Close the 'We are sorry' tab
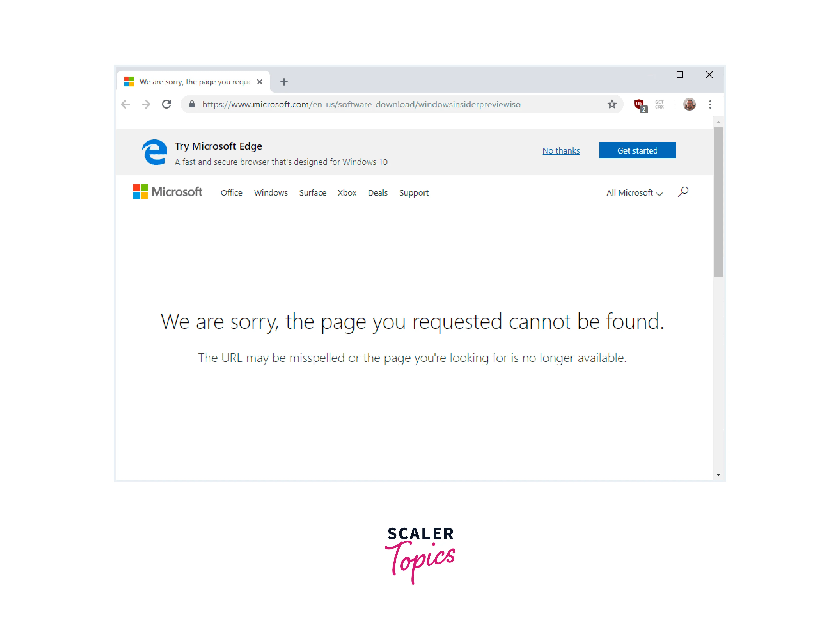 pyautogui.click(x=260, y=82)
